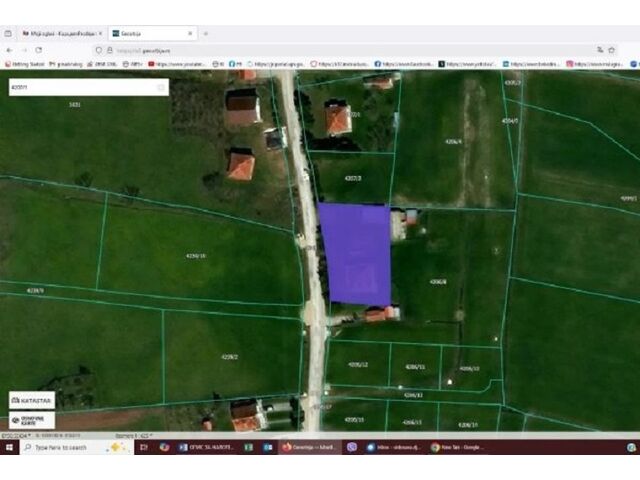The image size is (640, 480).
Task: Click the browser reload icon
Action: [x=39, y=49]
